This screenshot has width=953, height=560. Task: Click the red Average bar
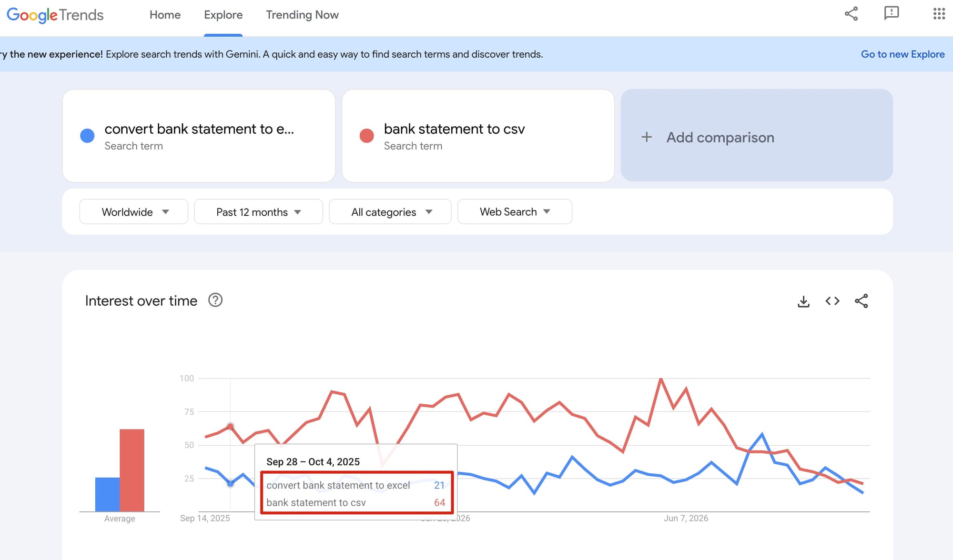132,470
